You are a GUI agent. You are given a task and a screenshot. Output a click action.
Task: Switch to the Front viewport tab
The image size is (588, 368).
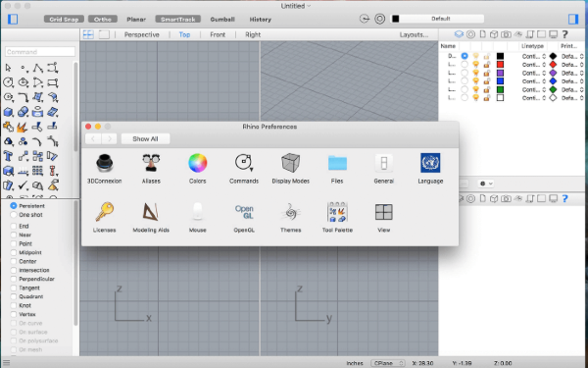(x=218, y=34)
